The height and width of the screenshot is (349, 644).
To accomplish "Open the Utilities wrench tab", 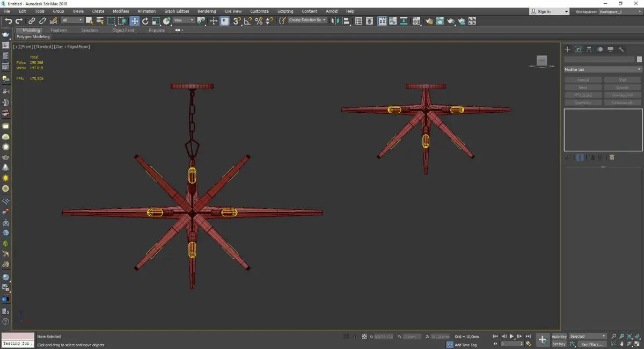I will 621,49.
